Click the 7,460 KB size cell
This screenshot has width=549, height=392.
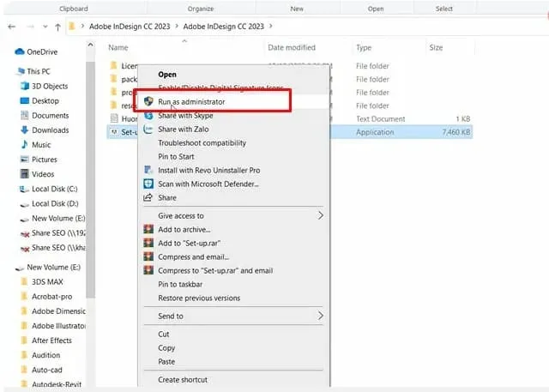[x=455, y=132]
